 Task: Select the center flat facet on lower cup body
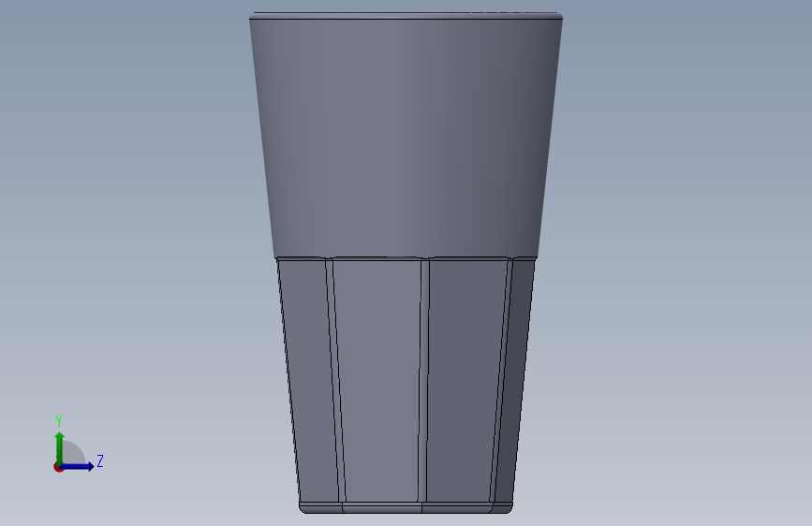[381, 379]
